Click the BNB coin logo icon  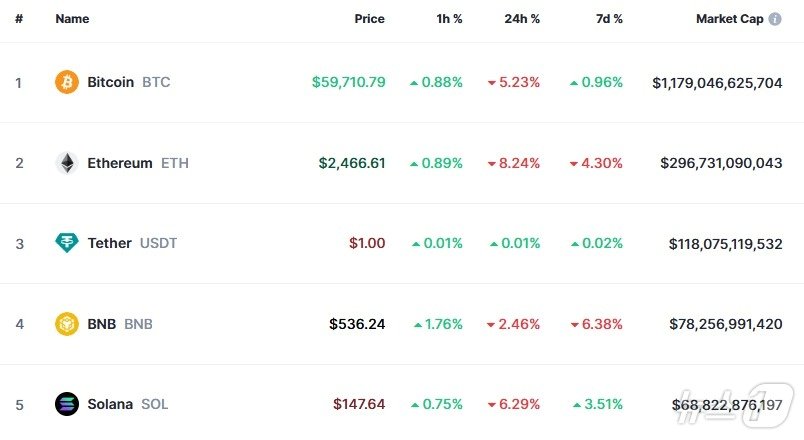click(x=67, y=324)
